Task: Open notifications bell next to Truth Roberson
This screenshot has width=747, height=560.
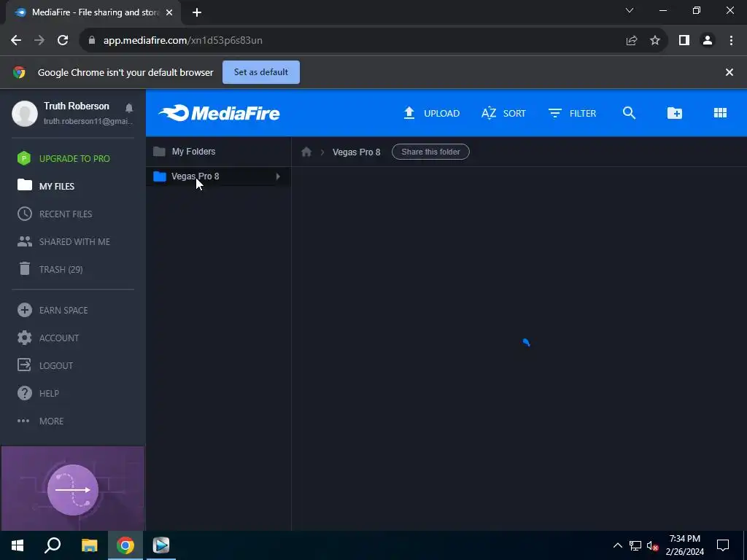Action: (128, 108)
